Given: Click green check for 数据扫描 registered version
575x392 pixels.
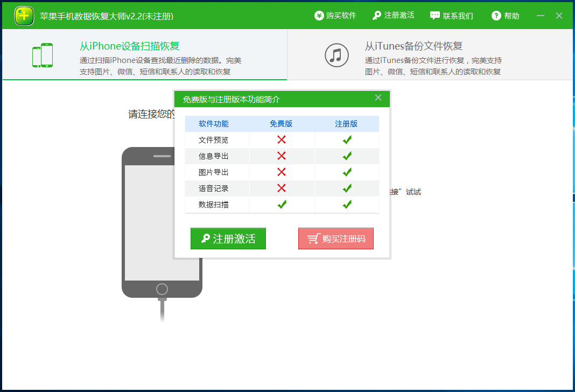Looking at the screenshot, I should click(347, 204).
